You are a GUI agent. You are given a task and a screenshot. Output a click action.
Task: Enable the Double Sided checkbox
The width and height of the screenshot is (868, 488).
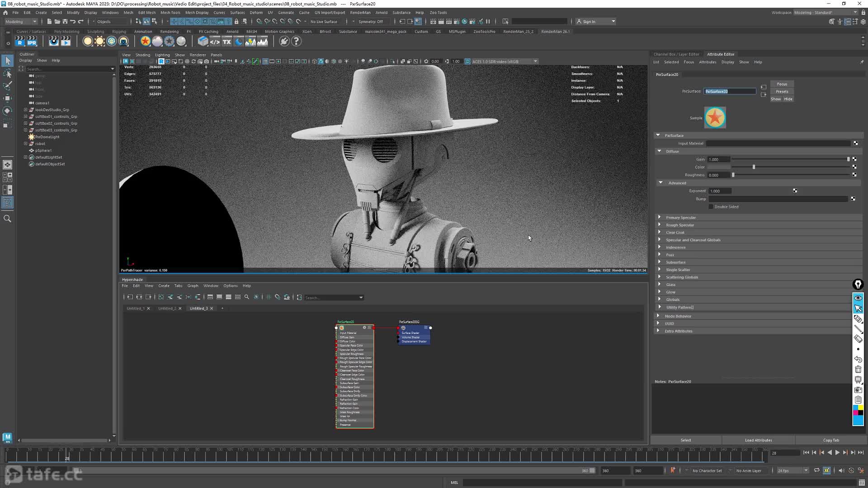tap(711, 207)
